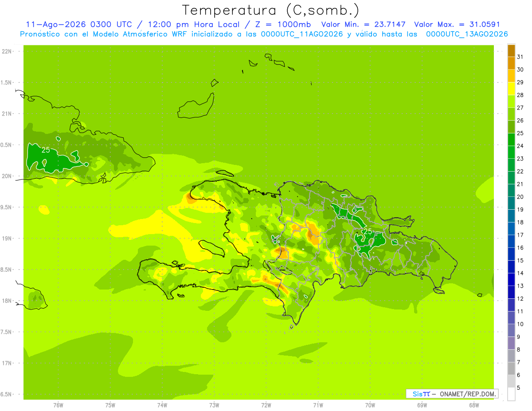The width and height of the screenshot is (532, 411).
Task: Click the '18N' latitude label
Action: coord(7,301)
